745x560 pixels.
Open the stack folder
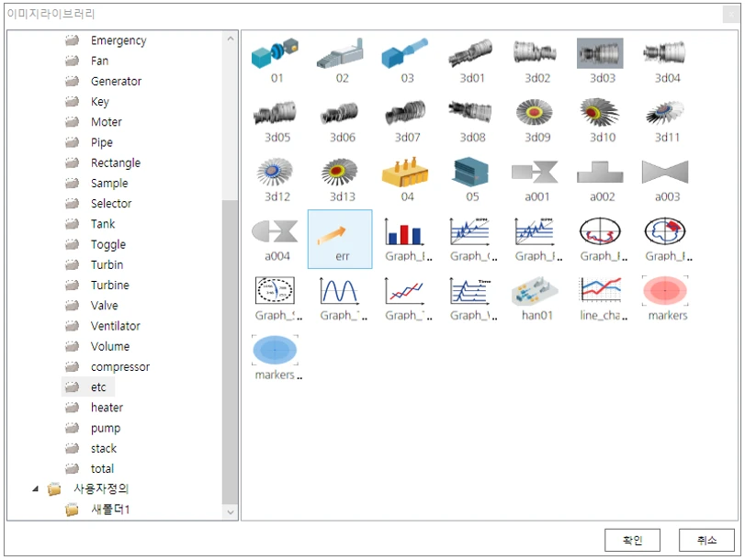[104, 448]
